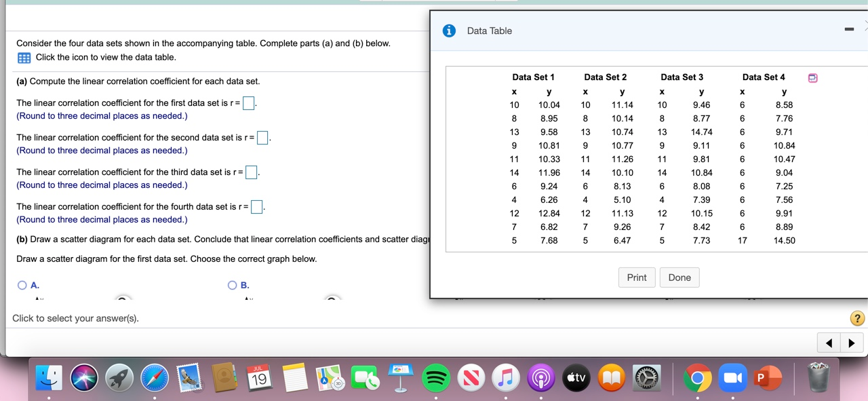Click the grid icon to view the data table
Image resolution: width=868 pixels, height=401 pixels.
point(23,58)
